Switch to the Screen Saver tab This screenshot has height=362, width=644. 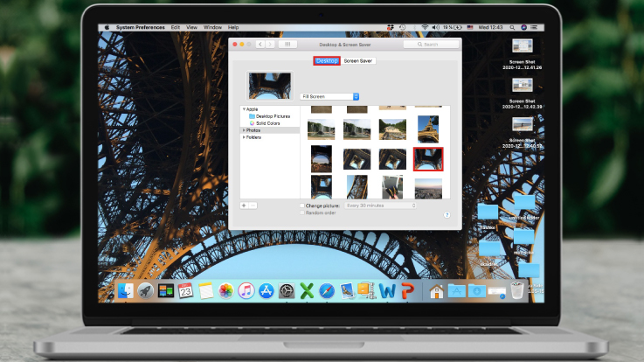tap(357, 61)
